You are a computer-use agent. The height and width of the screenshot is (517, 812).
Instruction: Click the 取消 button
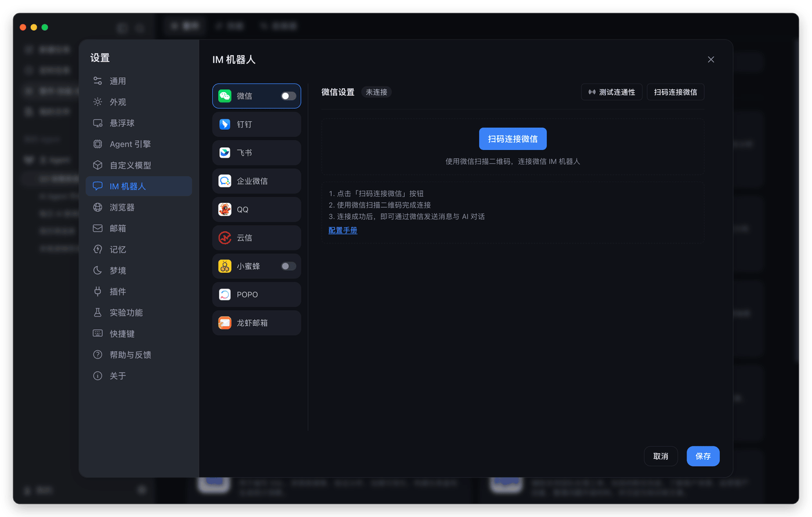point(661,456)
